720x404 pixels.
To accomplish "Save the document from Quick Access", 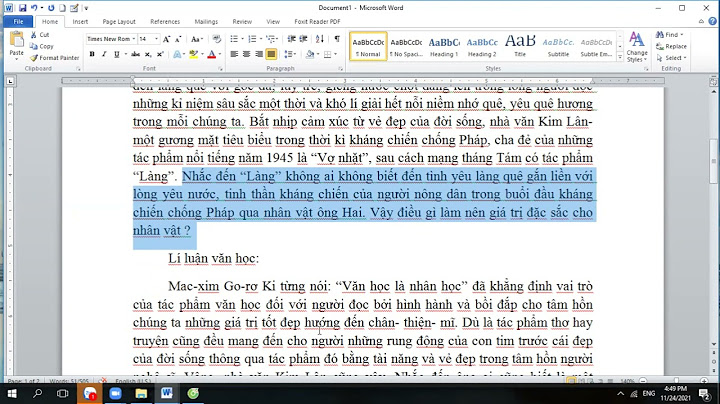I will 22,8.
